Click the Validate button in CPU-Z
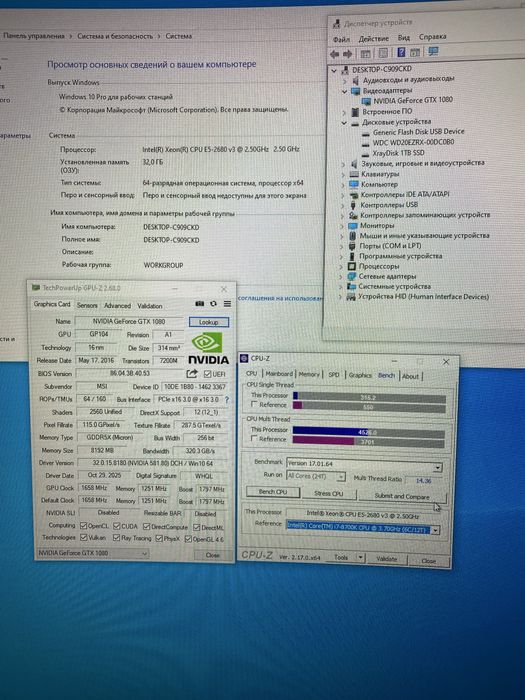 pyautogui.click(x=387, y=558)
